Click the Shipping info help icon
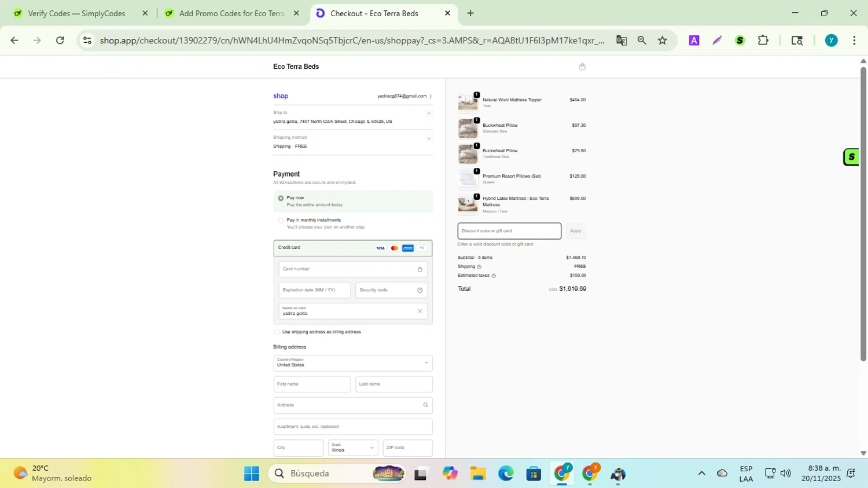Viewport: 868px width, 488px height. point(479,267)
